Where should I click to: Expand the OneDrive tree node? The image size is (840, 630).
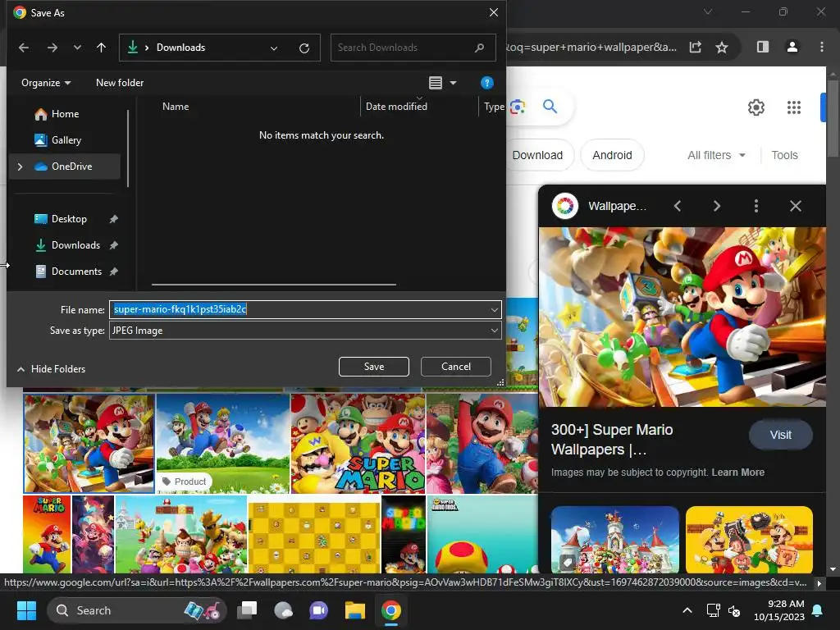[20, 167]
